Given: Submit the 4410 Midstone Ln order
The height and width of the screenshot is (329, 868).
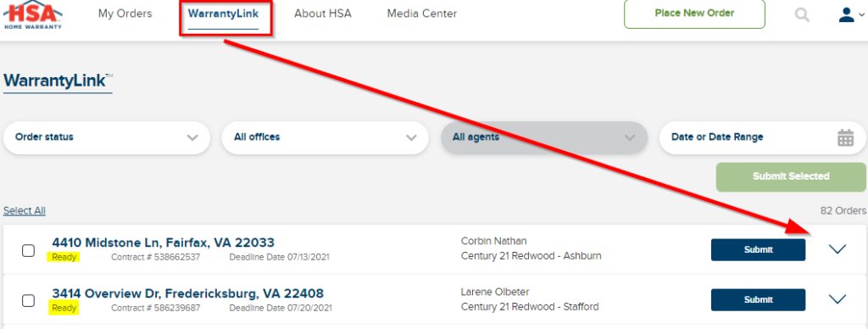Looking at the screenshot, I should point(759,250).
